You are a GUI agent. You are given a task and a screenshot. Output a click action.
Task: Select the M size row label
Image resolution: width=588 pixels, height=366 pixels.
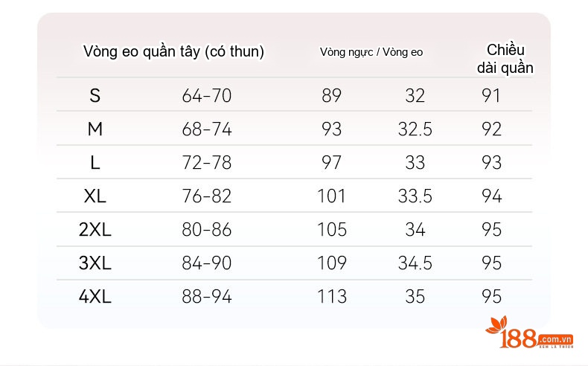pos(95,129)
